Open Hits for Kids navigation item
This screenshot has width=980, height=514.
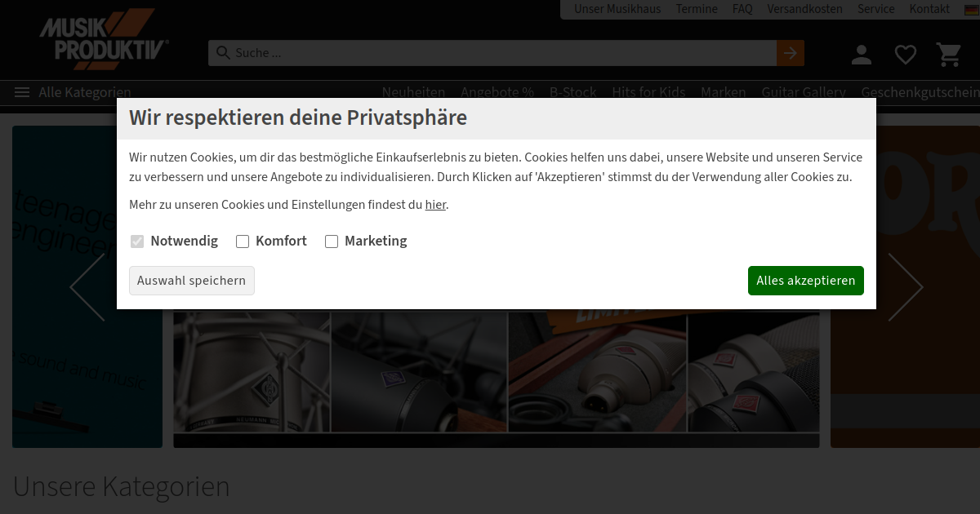click(x=648, y=92)
